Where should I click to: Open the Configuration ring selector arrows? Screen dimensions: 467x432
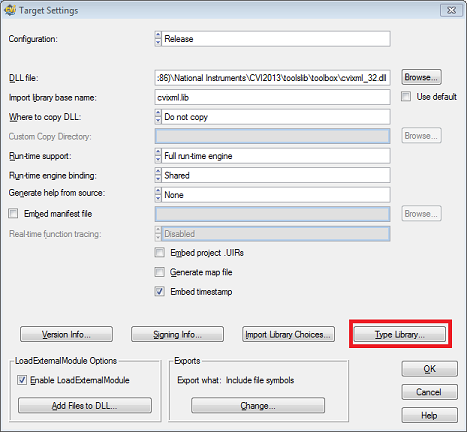click(158, 39)
